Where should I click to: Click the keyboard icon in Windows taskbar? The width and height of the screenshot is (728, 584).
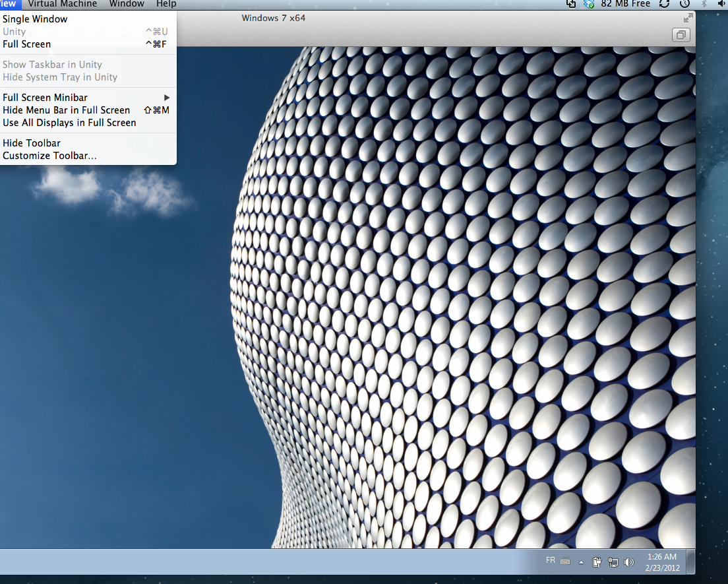(x=565, y=562)
